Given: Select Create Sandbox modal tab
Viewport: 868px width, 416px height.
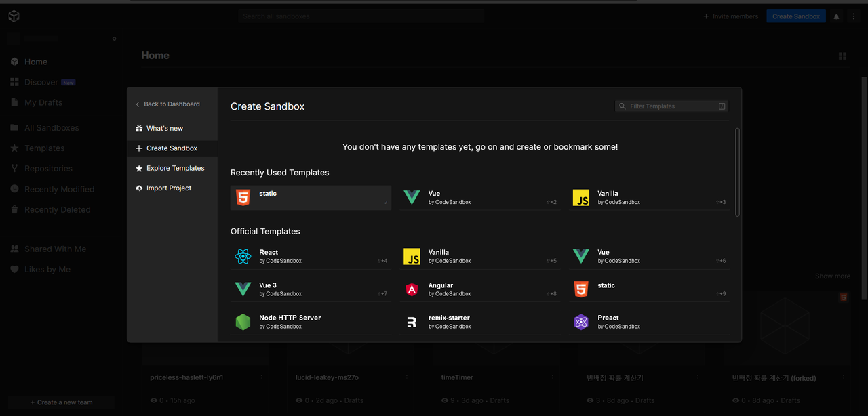Looking at the screenshot, I should pyautogui.click(x=172, y=148).
